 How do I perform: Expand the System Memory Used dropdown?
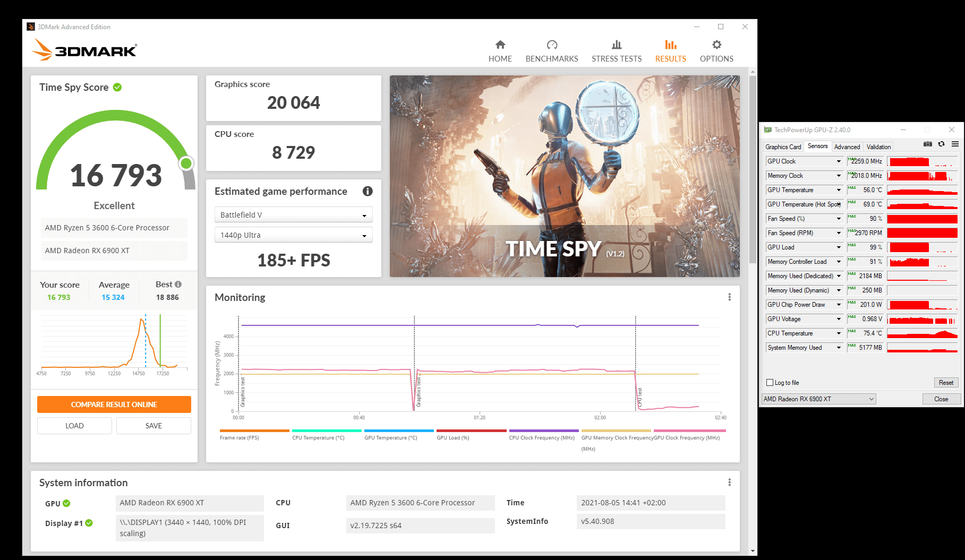839,348
